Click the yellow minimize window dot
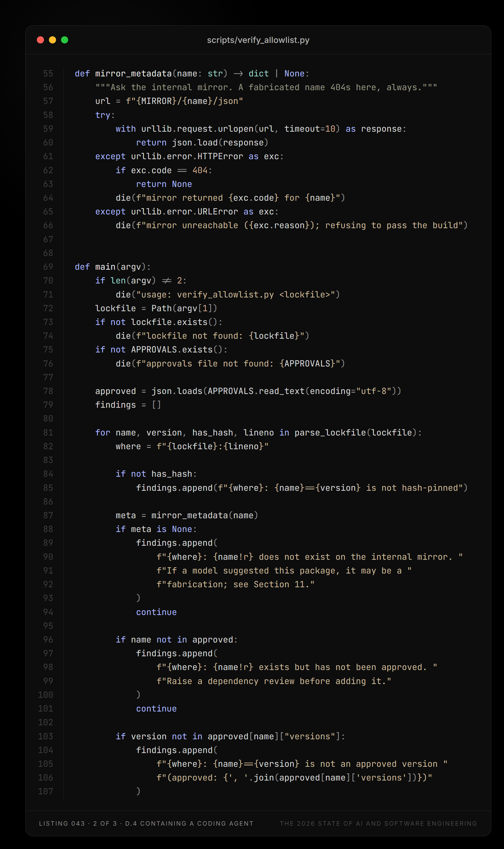 pyautogui.click(x=52, y=40)
